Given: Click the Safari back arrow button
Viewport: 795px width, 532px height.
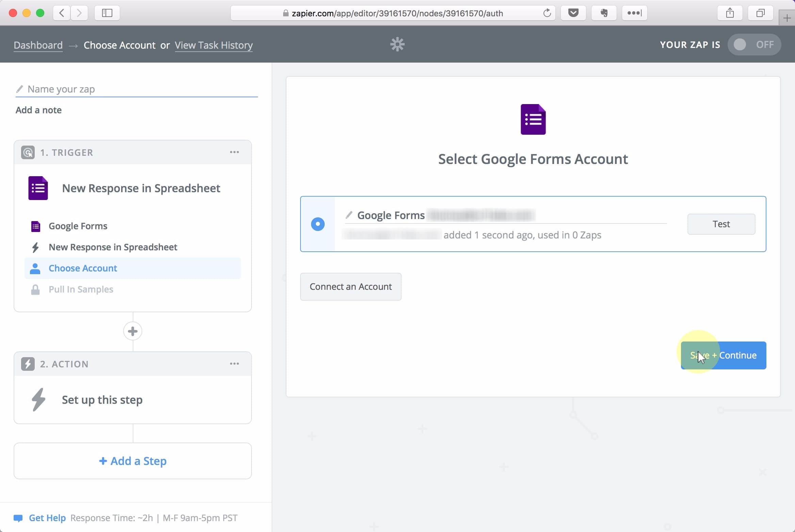Looking at the screenshot, I should click(x=62, y=13).
